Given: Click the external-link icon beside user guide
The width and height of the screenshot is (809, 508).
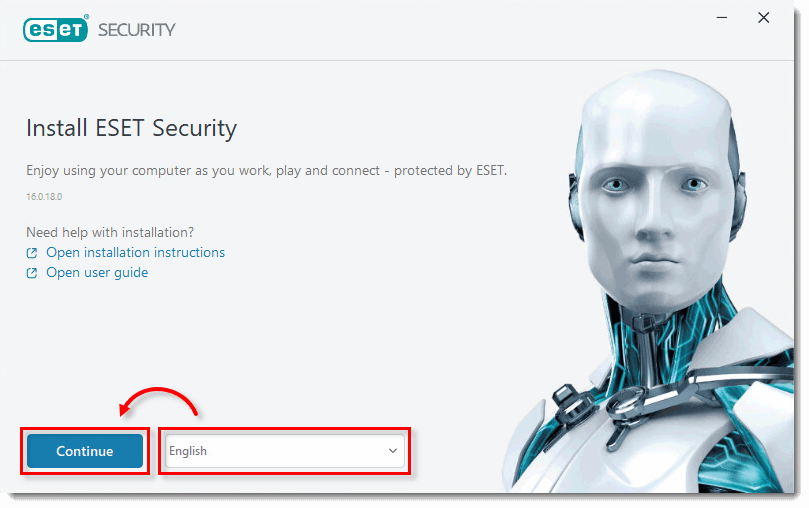Looking at the screenshot, I should (32, 273).
